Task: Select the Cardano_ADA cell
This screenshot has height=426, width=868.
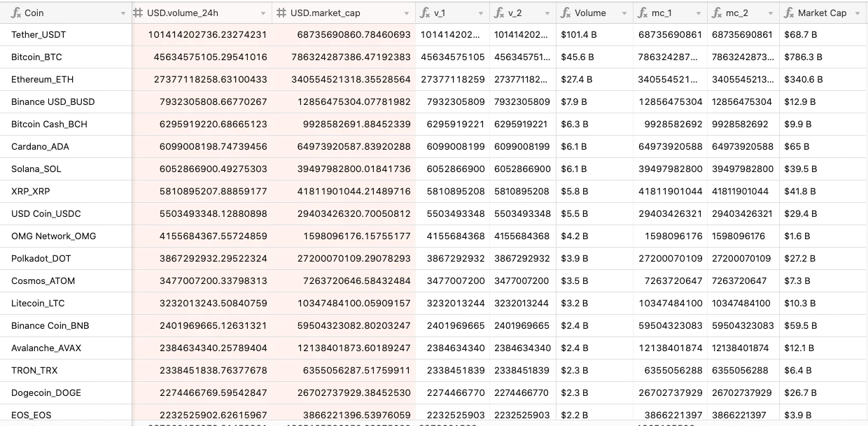Action: 66,146
